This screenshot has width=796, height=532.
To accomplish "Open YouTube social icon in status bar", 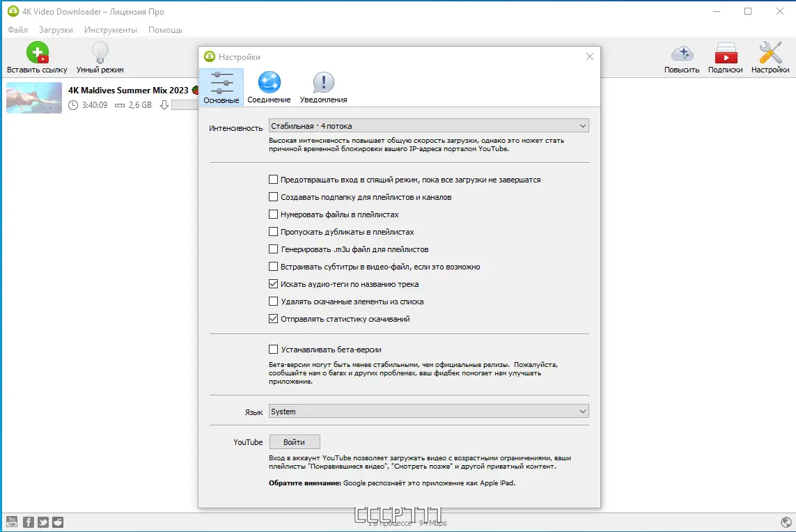I will point(12,522).
